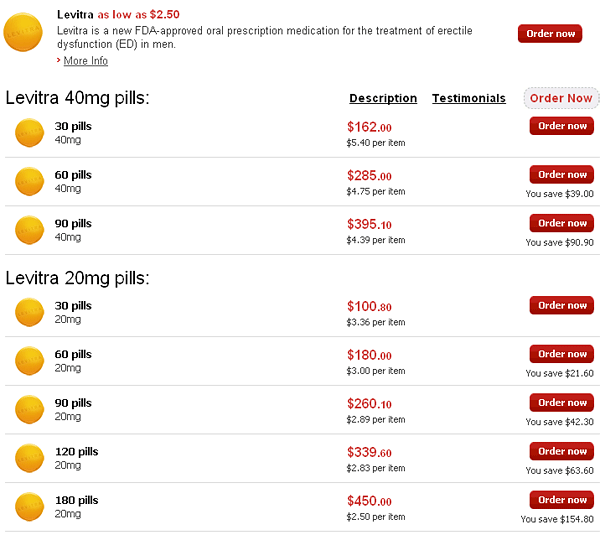Image resolution: width=600 pixels, height=535 pixels.
Task: Order 120 pills of 20mg for $339.60
Action: (562, 451)
